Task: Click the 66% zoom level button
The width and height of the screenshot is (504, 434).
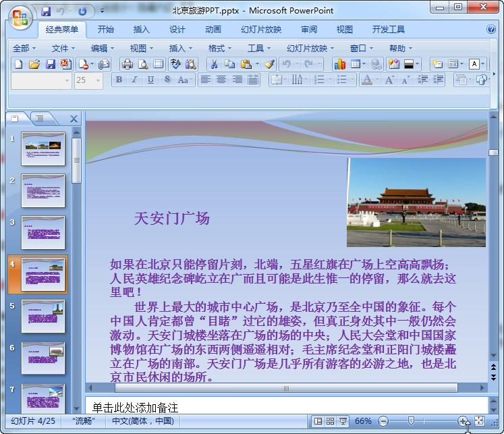Action: tap(363, 421)
